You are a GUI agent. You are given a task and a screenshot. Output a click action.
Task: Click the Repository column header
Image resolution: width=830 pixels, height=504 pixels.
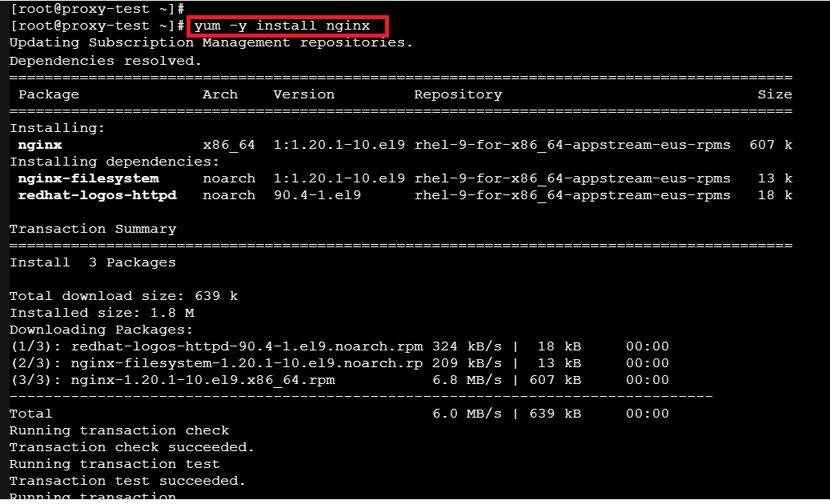pos(458,94)
